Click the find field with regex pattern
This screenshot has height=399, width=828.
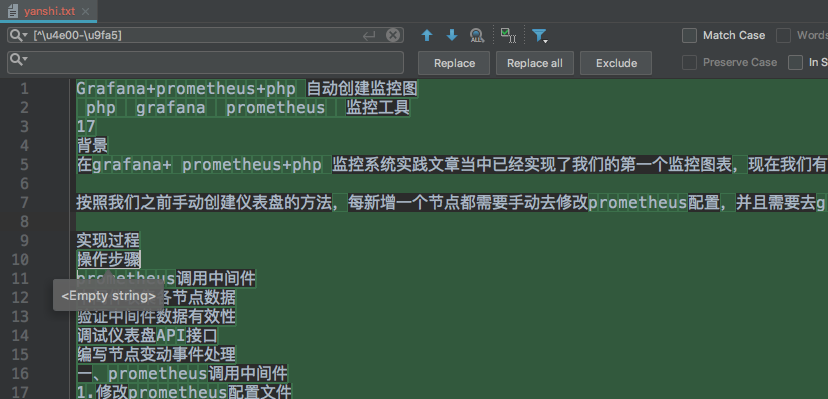(x=205, y=35)
